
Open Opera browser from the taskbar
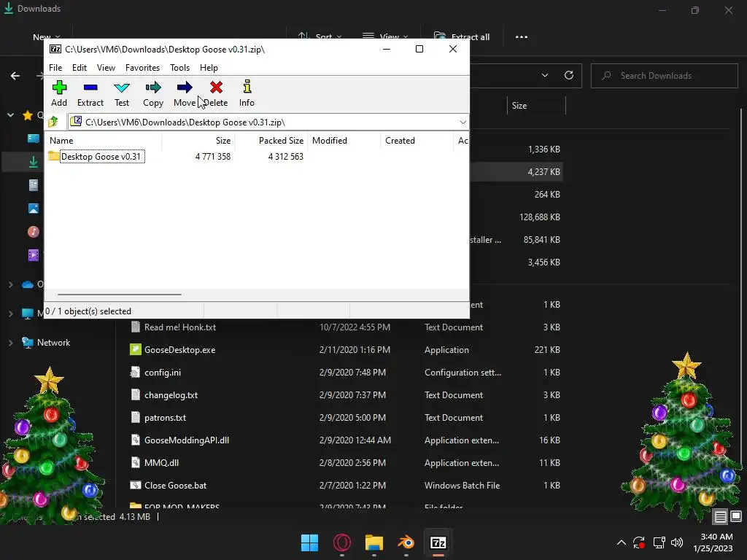point(342,542)
